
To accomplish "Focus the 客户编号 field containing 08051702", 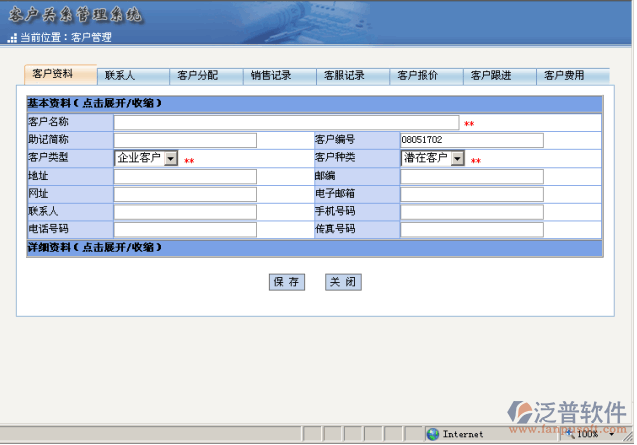I will click(471, 140).
